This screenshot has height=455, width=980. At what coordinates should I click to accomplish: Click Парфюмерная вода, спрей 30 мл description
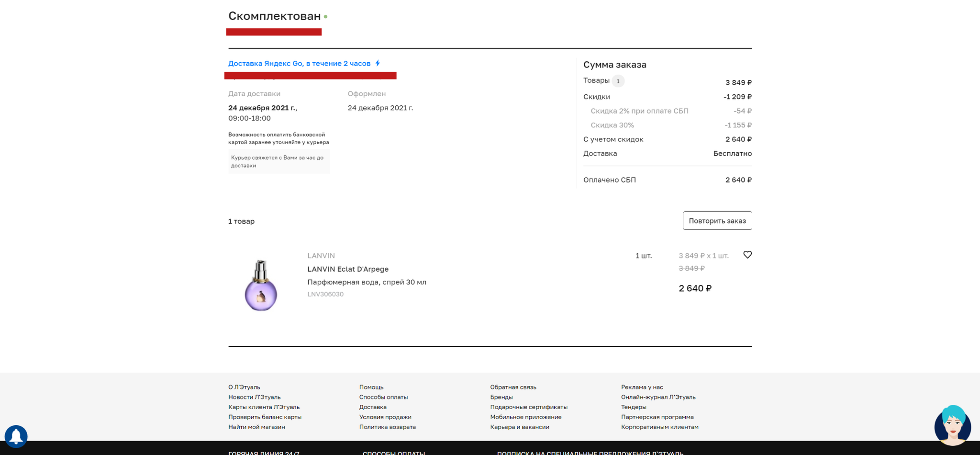point(367,282)
